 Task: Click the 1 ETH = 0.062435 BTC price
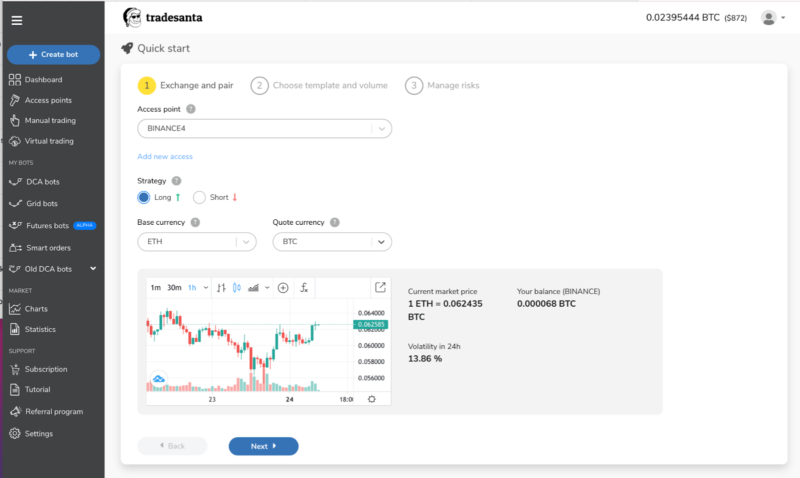(445, 310)
